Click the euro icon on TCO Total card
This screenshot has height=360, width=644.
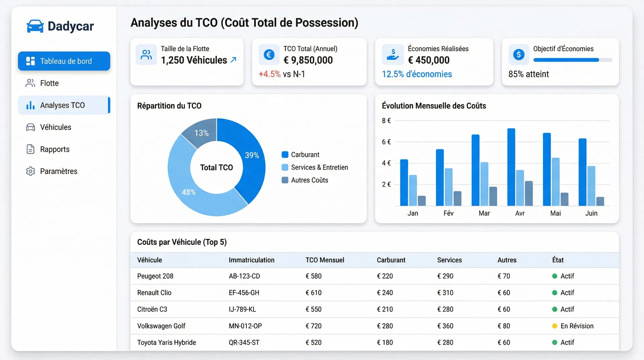(x=269, y=54)
